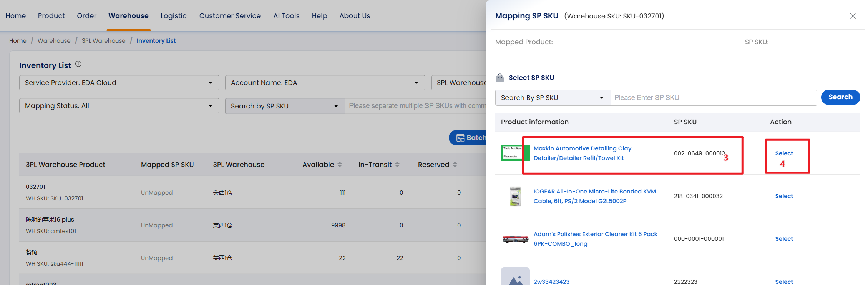Click the Batch button
Viewport: 868px width, 285px height.
click(x=468, y=138)
